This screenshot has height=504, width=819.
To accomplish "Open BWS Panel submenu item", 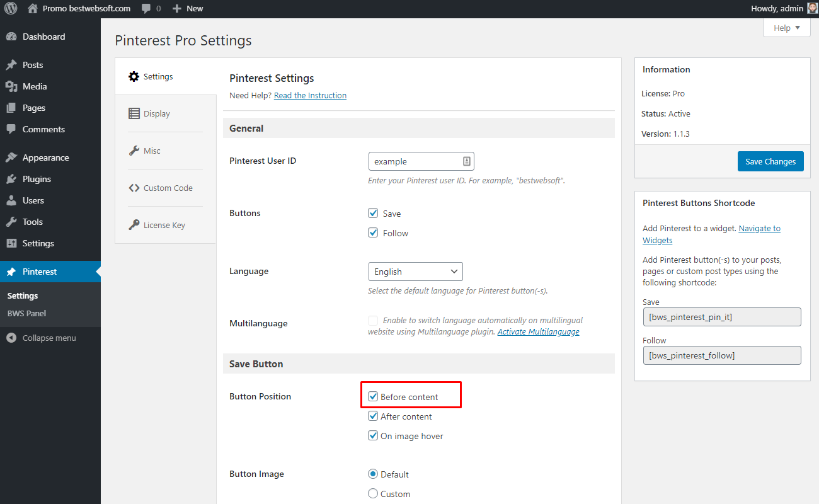I will (x=26, y=313).
